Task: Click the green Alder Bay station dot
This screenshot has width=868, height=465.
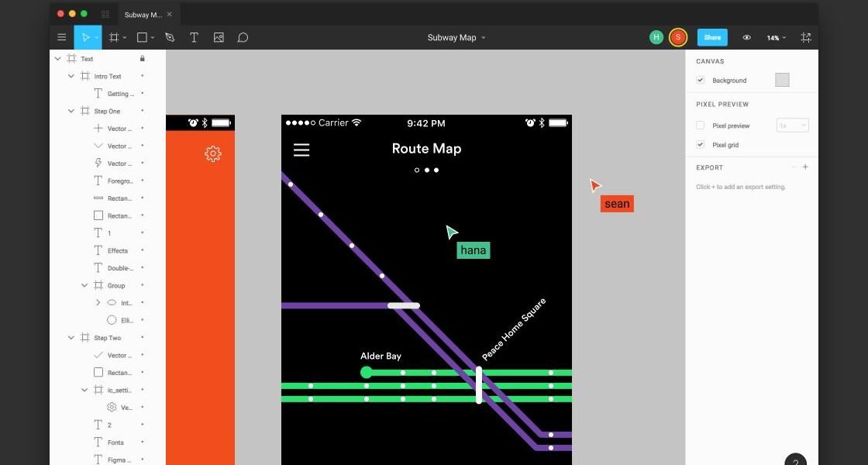Action: point(367,373)
